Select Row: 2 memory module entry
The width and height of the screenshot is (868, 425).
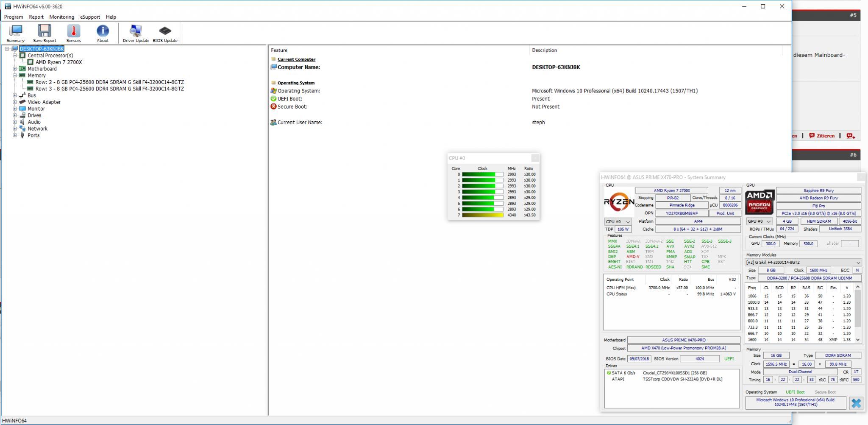point(110,82)
